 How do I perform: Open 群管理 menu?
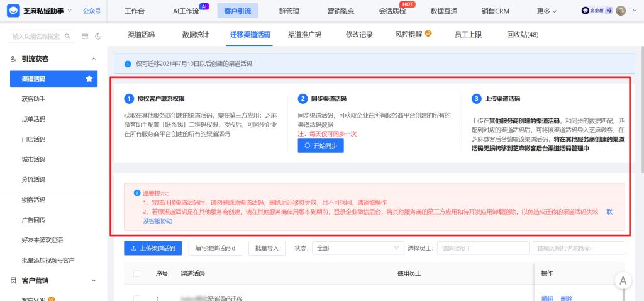tap(289, 11)
